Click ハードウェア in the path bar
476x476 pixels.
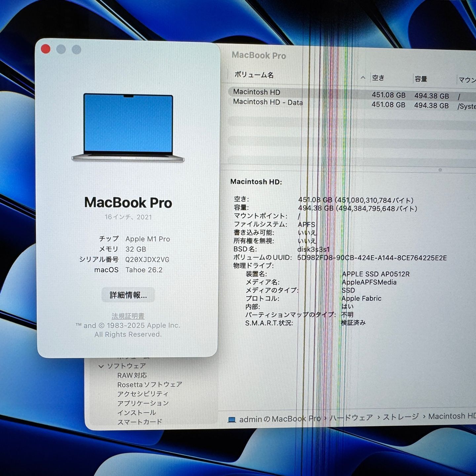point(351,418)
